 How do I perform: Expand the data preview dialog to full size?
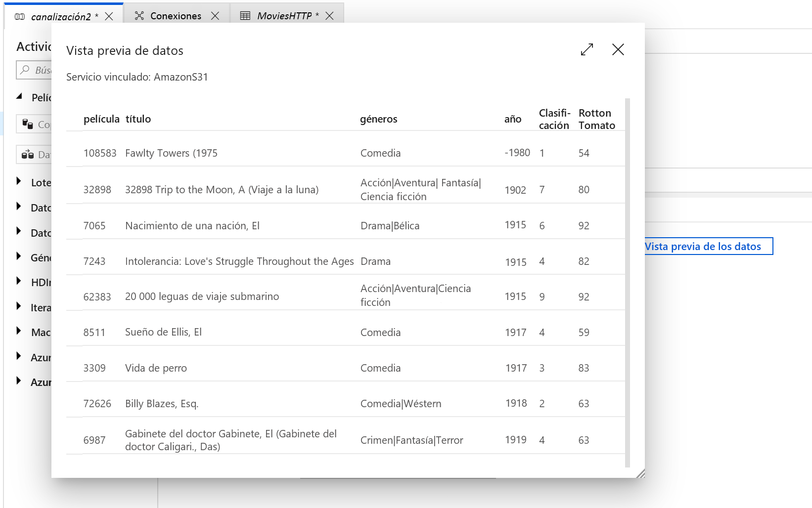tap(587, 49)
